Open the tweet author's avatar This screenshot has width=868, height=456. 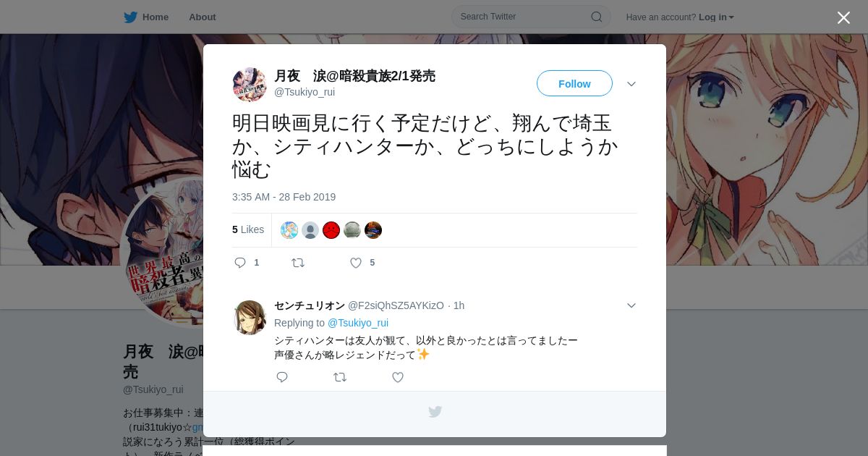click(250, 85)
